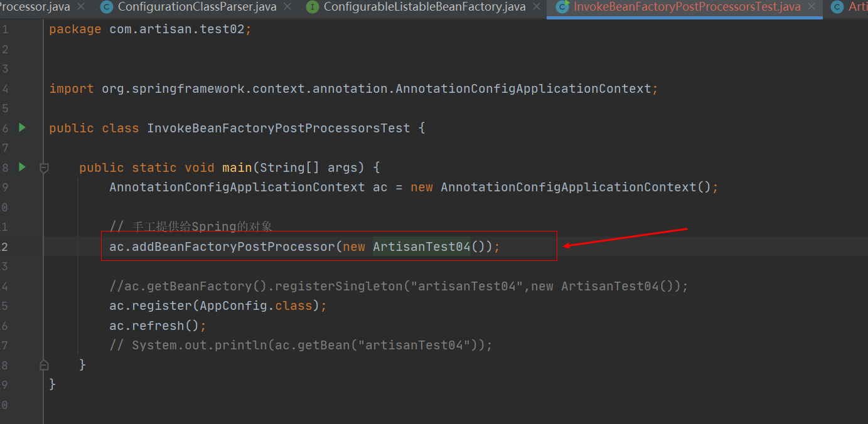The height and width of the screenshot is (424, 868).
Task: Click String[] args parameter in main
Action: [x=308, y=167]
